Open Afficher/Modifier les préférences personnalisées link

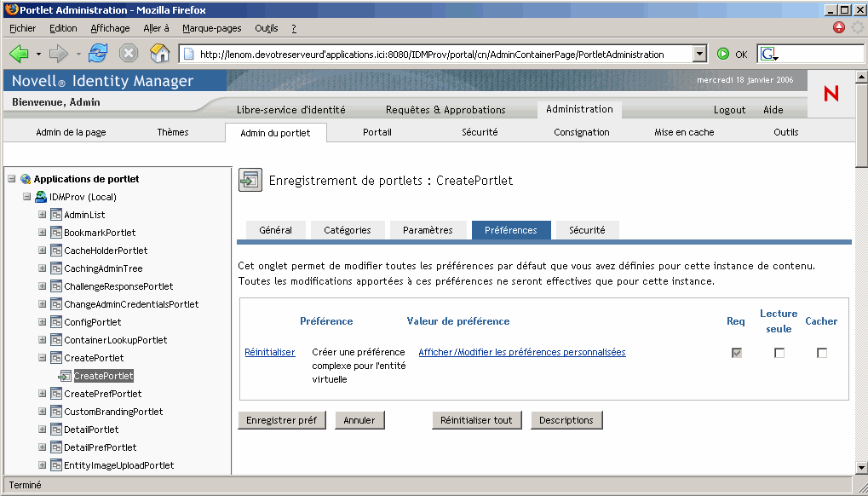click(522, 352)
